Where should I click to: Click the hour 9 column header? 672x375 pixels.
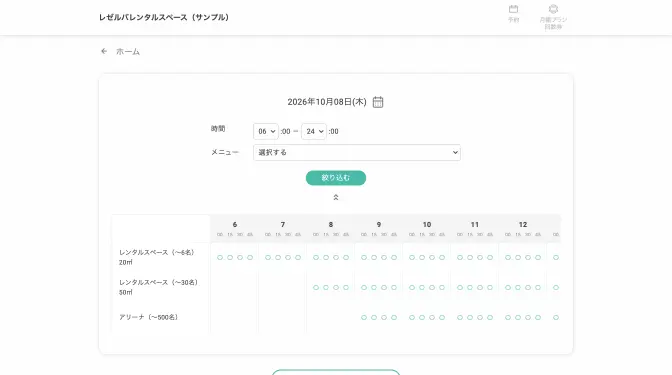click(x=379, y=225)
